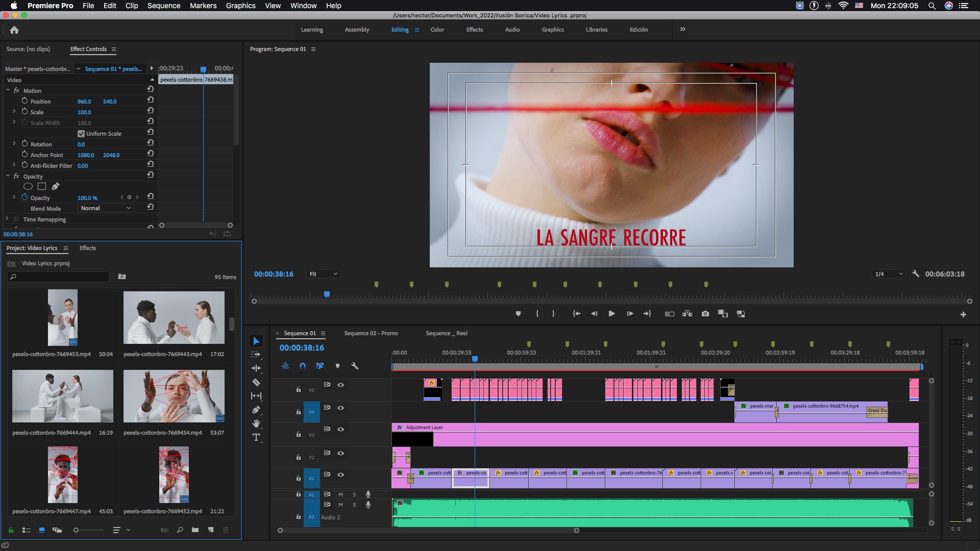The width and height of the screenshot is (980, 551).
Task: Select the Track Select Forward tool
Action: pos(256,355)
